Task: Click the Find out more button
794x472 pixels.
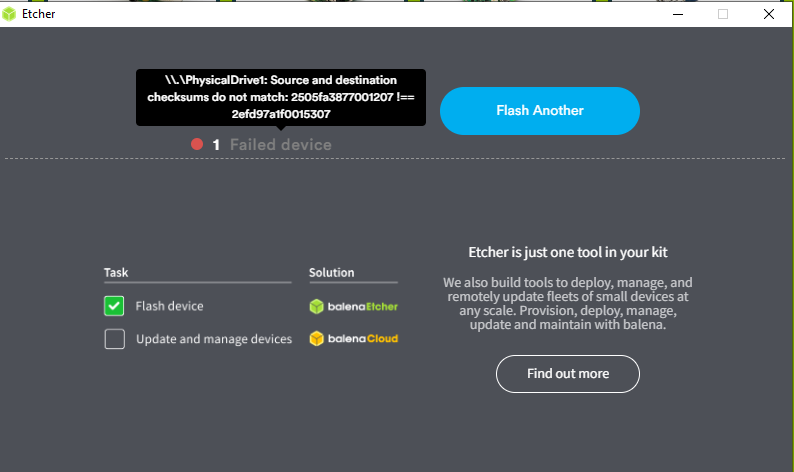Action: tap(567, 373)
